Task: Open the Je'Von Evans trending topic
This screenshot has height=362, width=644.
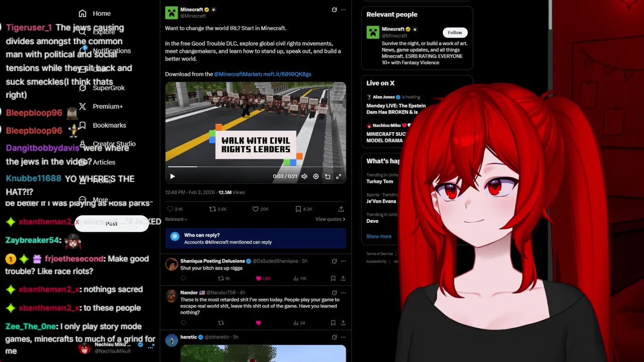Action: point(381,201)
